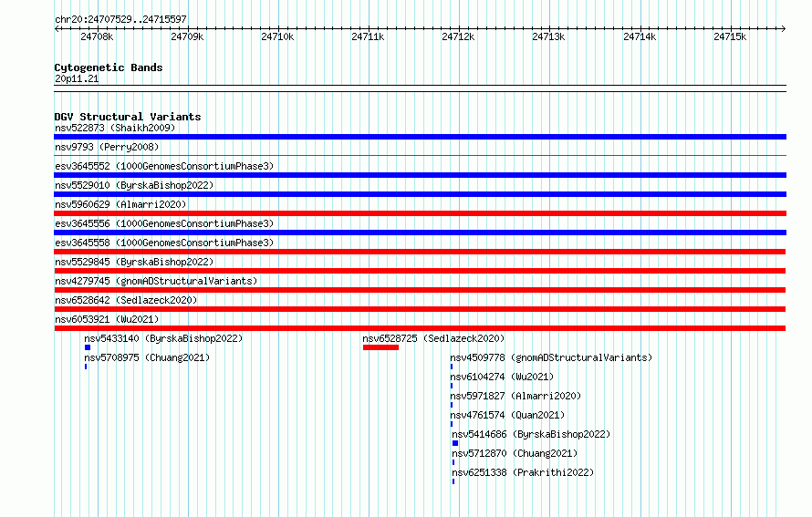Click the red bar under nsv6053921
812x517 pixels.
[x=420, y=328]
